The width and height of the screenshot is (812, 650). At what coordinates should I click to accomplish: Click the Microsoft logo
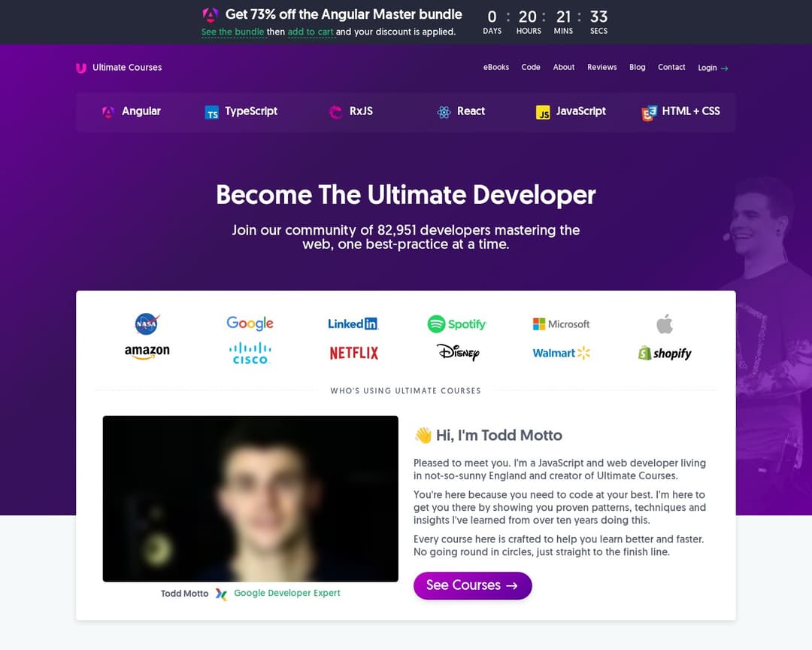tap(561, 324)
